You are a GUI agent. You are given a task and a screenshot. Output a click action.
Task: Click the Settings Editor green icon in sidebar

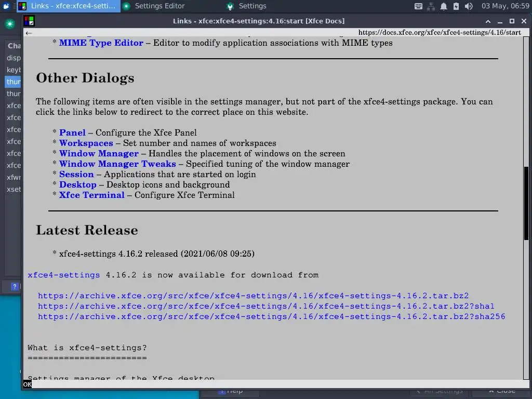click(9, 24)
